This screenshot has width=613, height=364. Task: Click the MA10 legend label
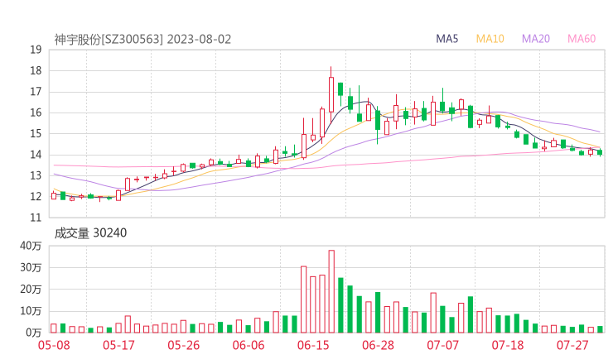tap(490, 39)
